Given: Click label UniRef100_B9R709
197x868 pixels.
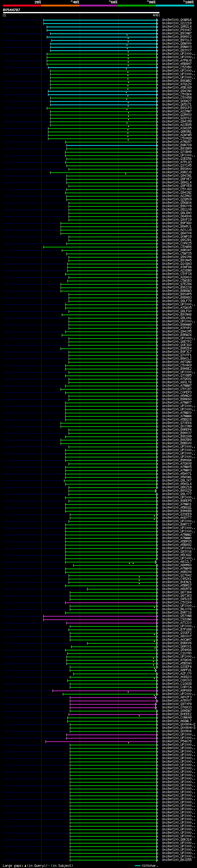Looking at the screenshot, I should coord(177,145).
